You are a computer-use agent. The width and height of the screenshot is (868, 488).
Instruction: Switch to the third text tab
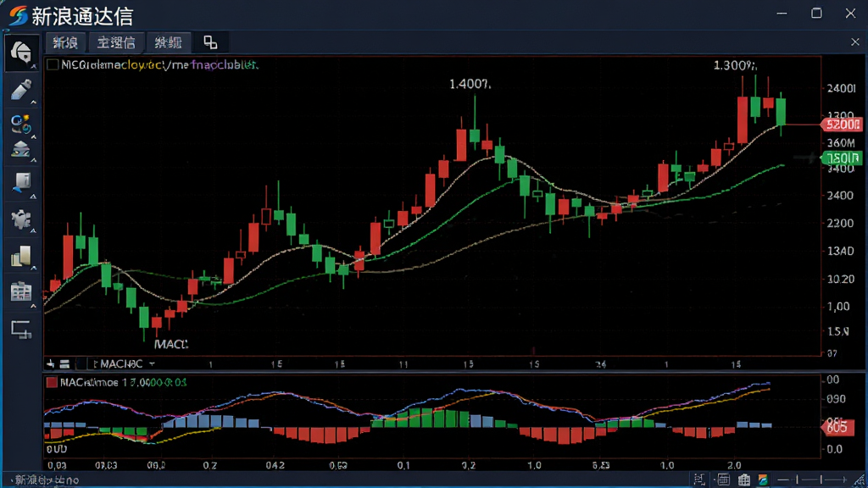click(168, 42)
